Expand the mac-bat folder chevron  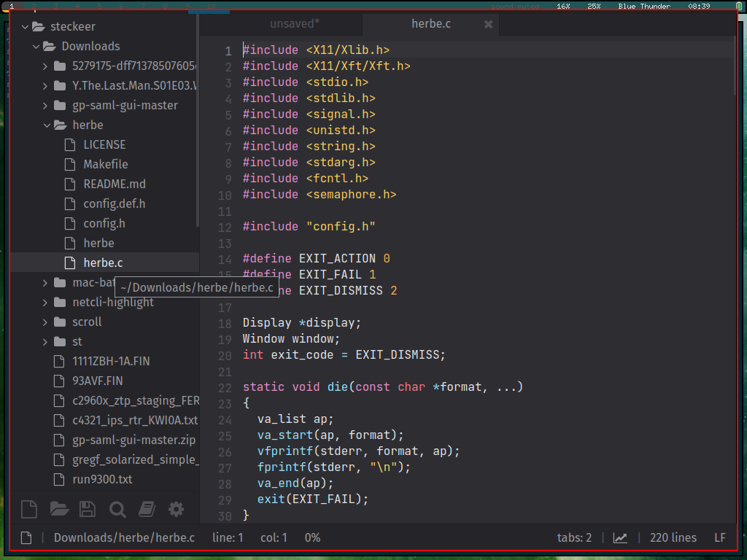(x=45, y=283)
